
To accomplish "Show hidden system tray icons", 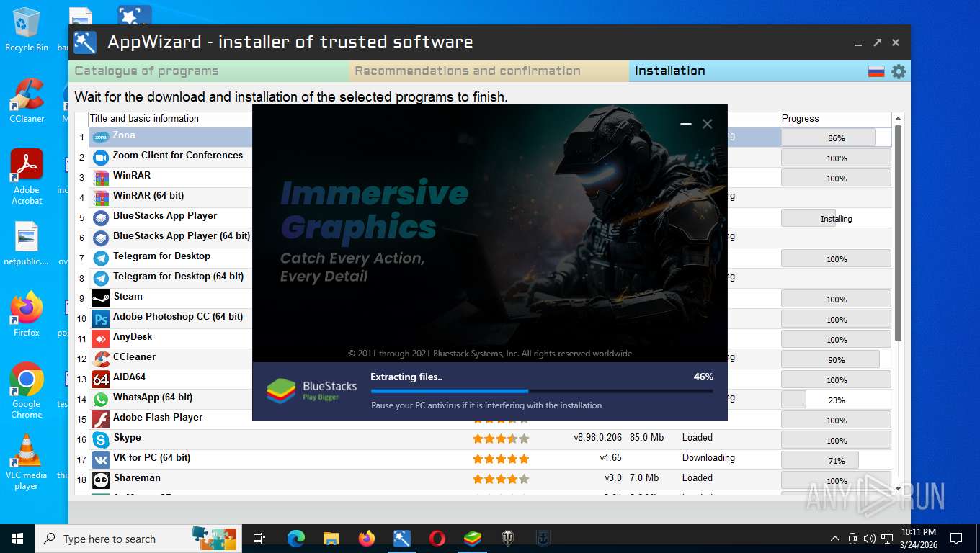I will [x=835, y=539].
